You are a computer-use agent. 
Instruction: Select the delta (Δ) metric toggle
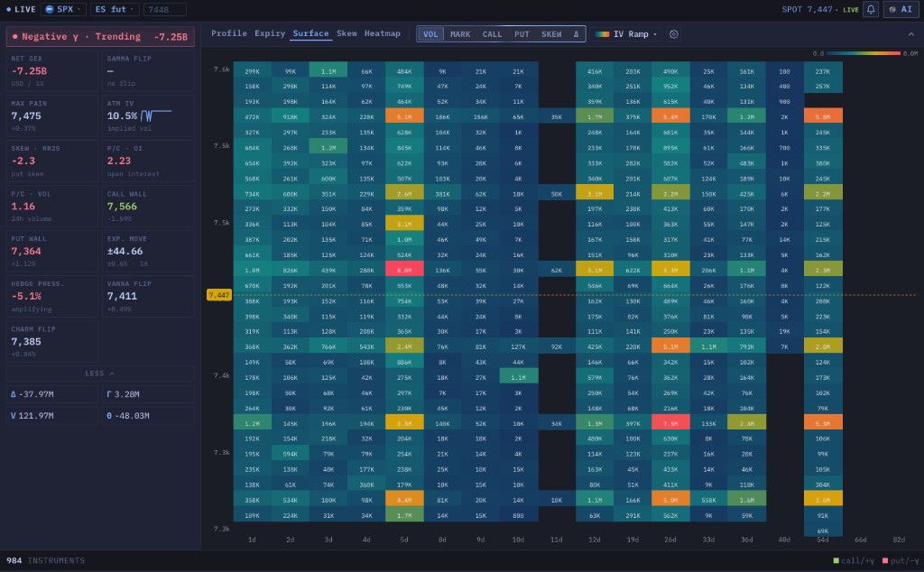pos(576,34)
